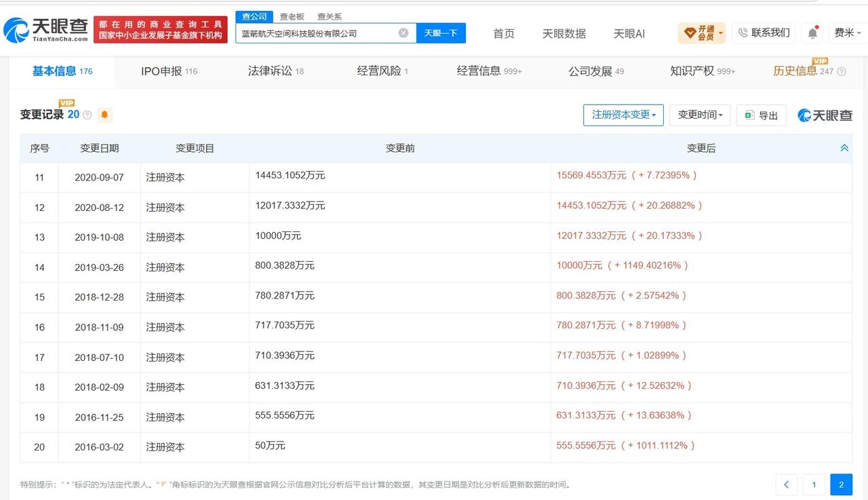The width and height of the screenshot is (868, 500).
Task: Open the 经营风险 tab
Action: 382,71
